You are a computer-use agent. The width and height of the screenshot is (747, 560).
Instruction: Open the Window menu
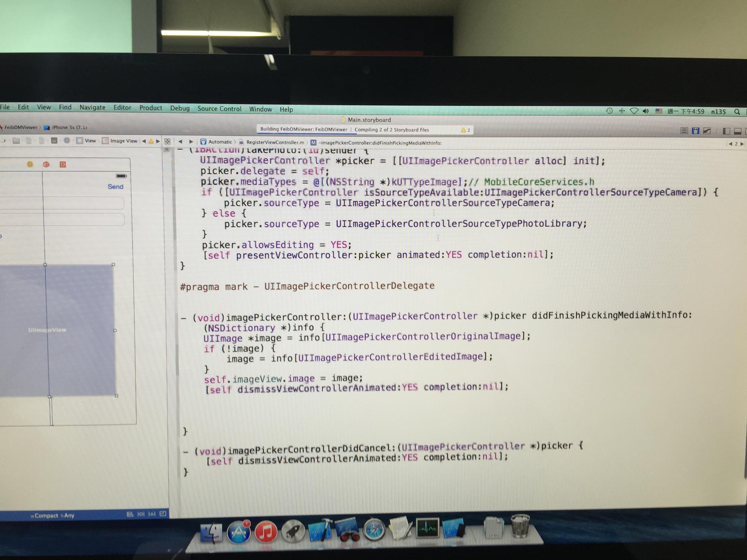tap(260, 109)
